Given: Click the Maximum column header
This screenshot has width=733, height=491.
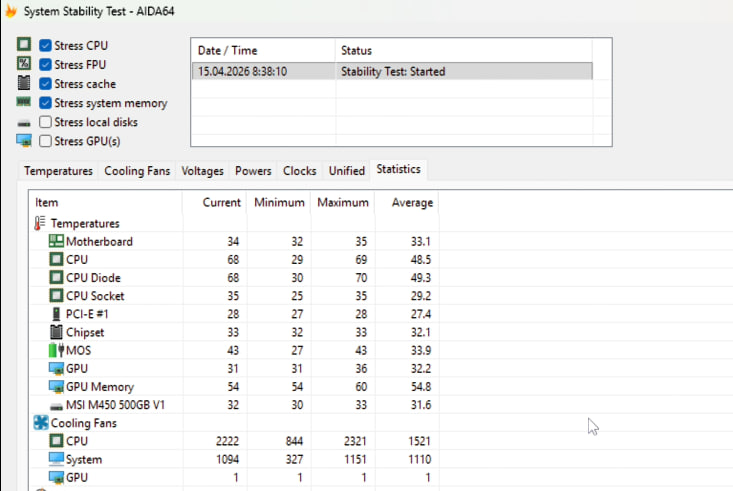Looking at the screenshot, I should click(x=343, y=203).
